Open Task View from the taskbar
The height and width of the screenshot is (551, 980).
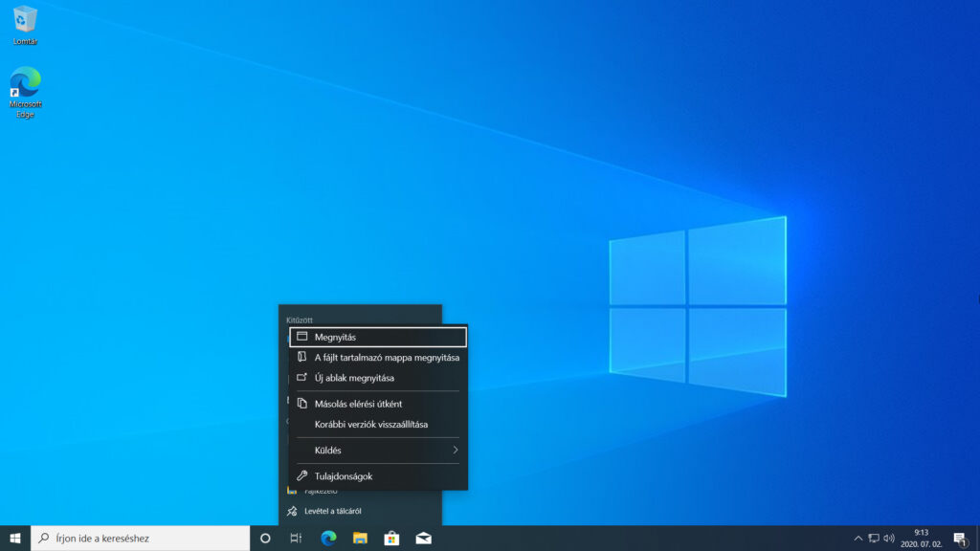click(x=297, y=538)
